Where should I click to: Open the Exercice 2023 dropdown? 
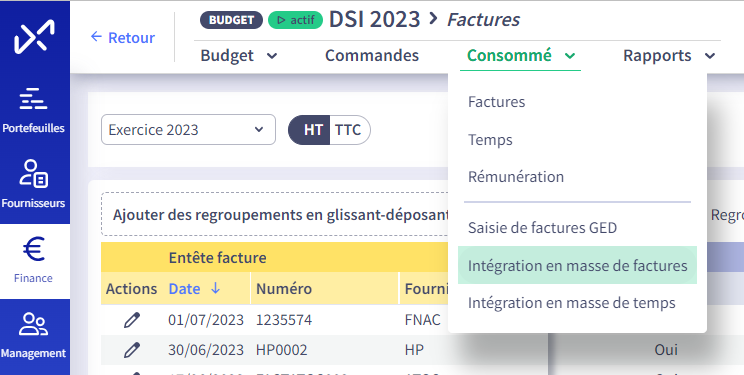click(x=188, y=130)
